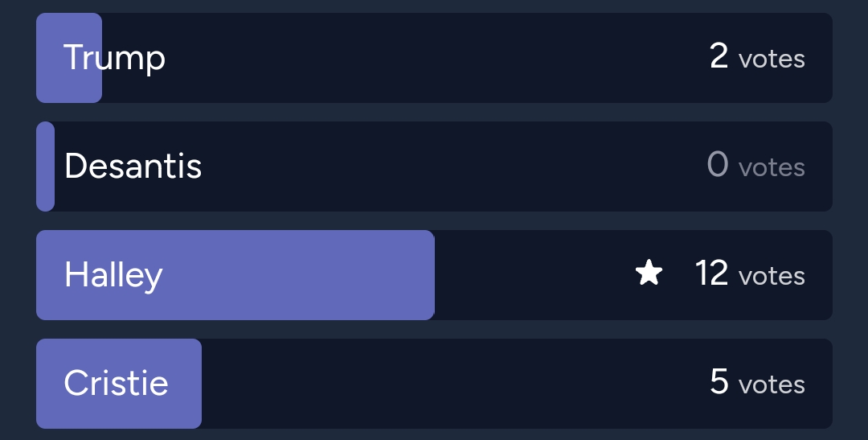Click Trump's short purple bar fill
The image size is (868, 440).
click(69, 58)
